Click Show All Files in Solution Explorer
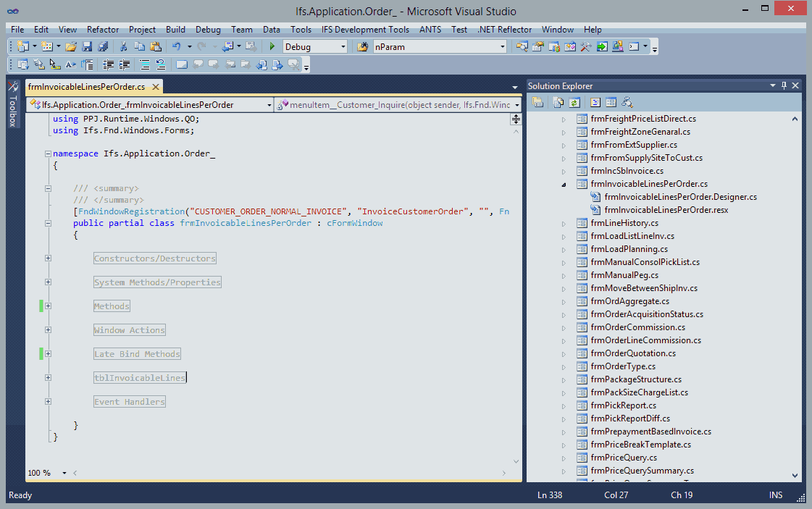812x509 pixels. pos(558,103)
